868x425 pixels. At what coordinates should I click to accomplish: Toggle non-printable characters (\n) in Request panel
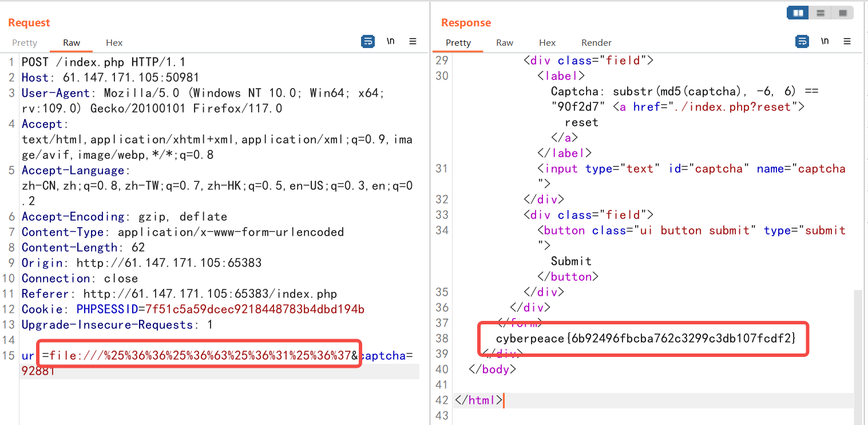click(x=391, y=41)
